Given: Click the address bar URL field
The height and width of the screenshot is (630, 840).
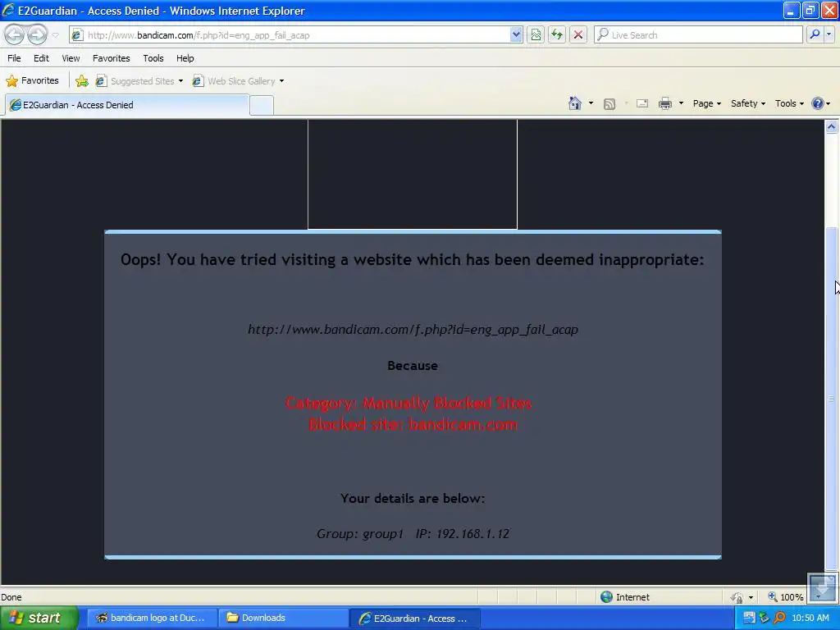Looking at the screenshot, I should pyautogui.click(x=290, y=35).
